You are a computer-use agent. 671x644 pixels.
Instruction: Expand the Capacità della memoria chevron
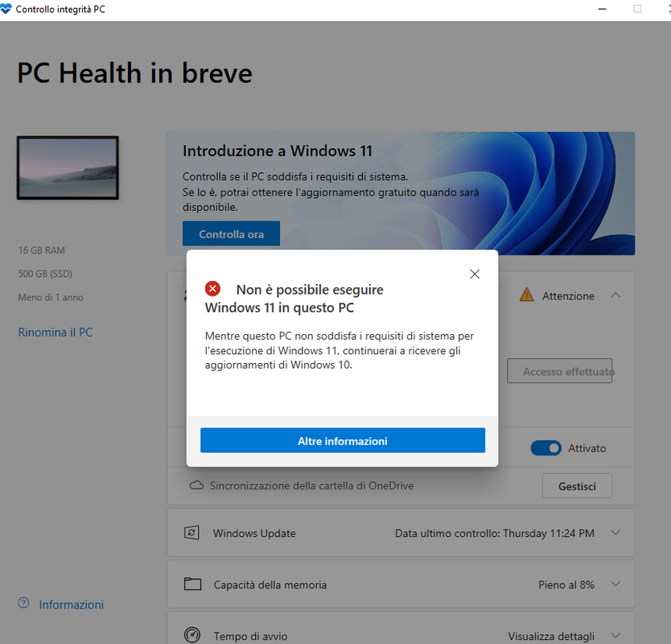[x=615, y=584]
